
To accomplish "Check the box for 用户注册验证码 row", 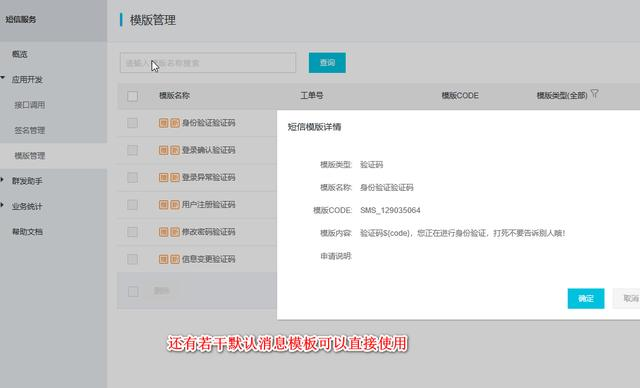I will point(132,205).
